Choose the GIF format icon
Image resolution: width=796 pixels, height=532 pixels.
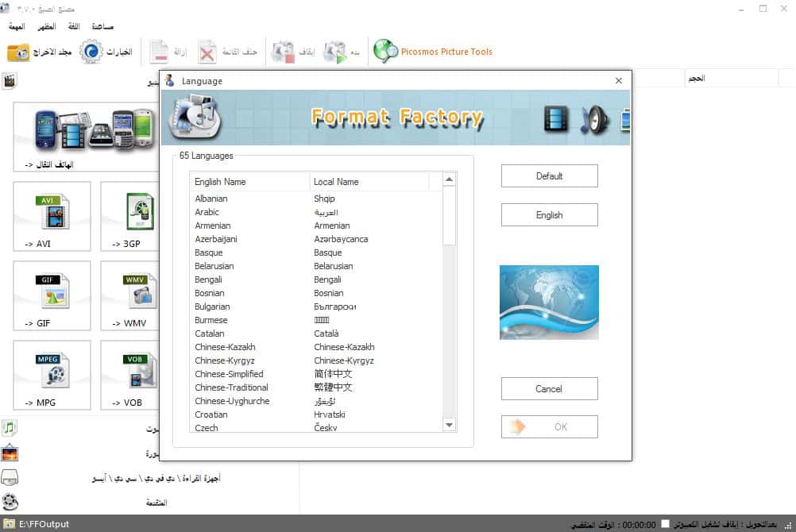pyautogui.click(x=52, y=291)
